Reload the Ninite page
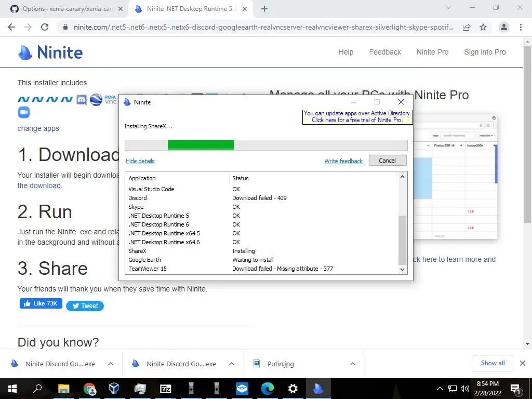 45,27
